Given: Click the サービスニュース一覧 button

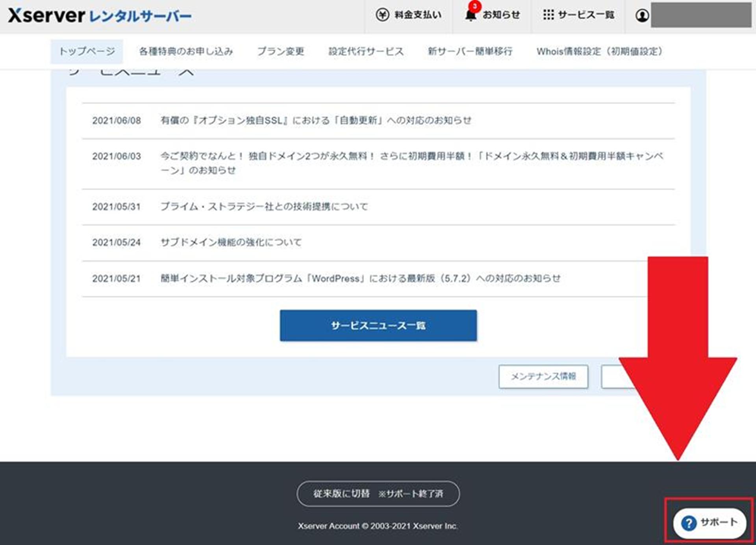Looking at the screenshot, I should coord(378,326).
